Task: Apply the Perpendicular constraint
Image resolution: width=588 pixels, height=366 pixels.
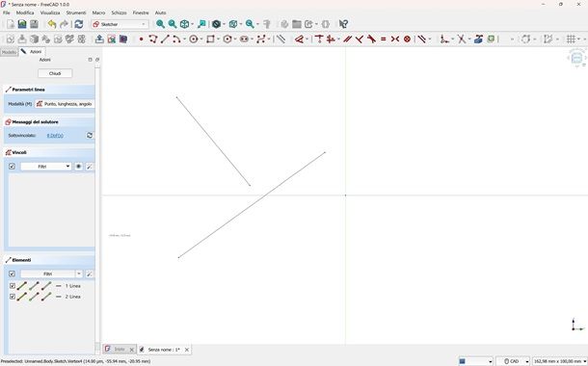Action: point(360,39)
